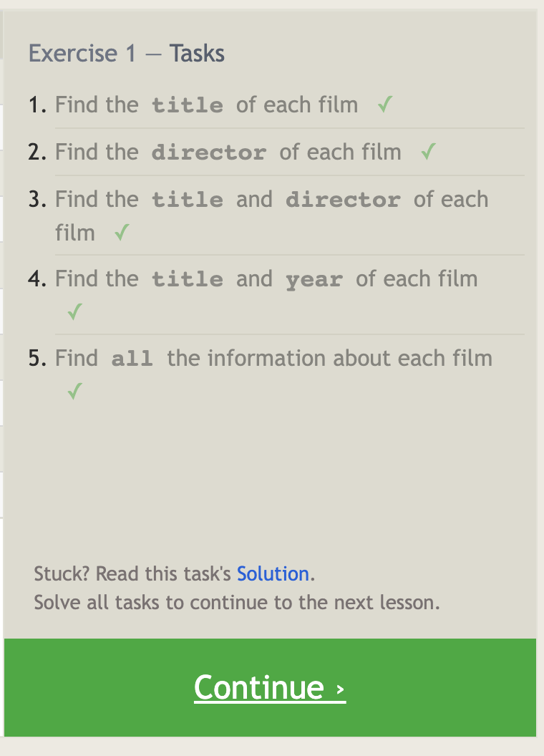Click the 'Stuck? Read this task's' text
544x756 pixels.
[132, 573]
